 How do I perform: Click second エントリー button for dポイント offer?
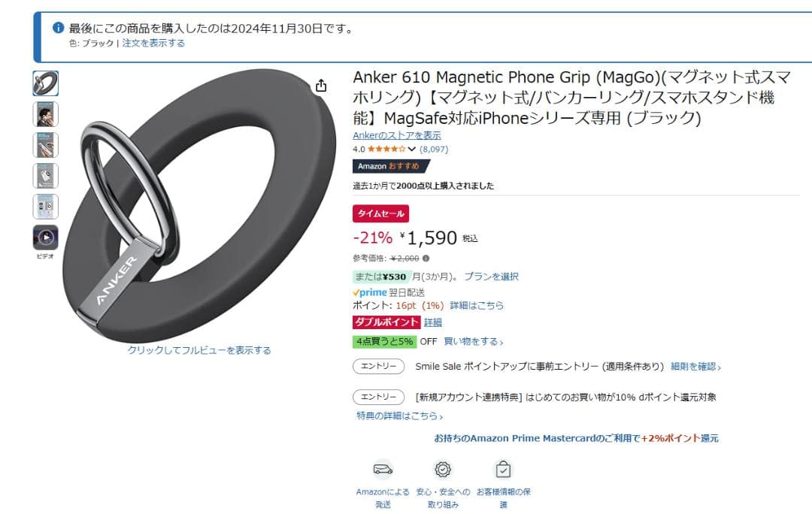378,397
